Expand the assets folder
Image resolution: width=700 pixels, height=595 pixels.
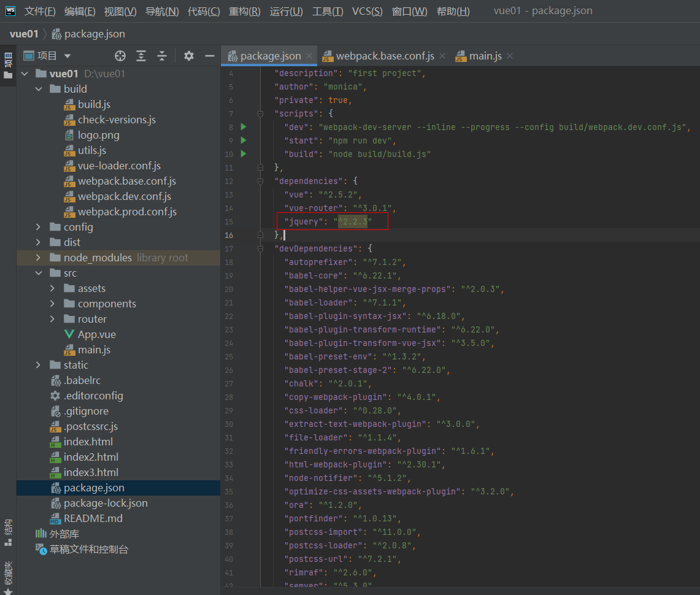[53, 288]
